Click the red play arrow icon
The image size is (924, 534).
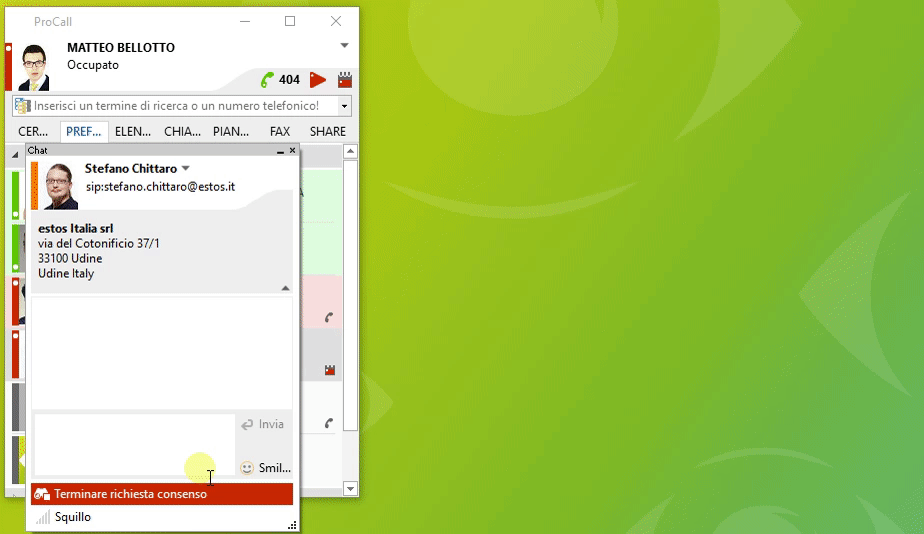pyautogui.click(x=318, y=80)
